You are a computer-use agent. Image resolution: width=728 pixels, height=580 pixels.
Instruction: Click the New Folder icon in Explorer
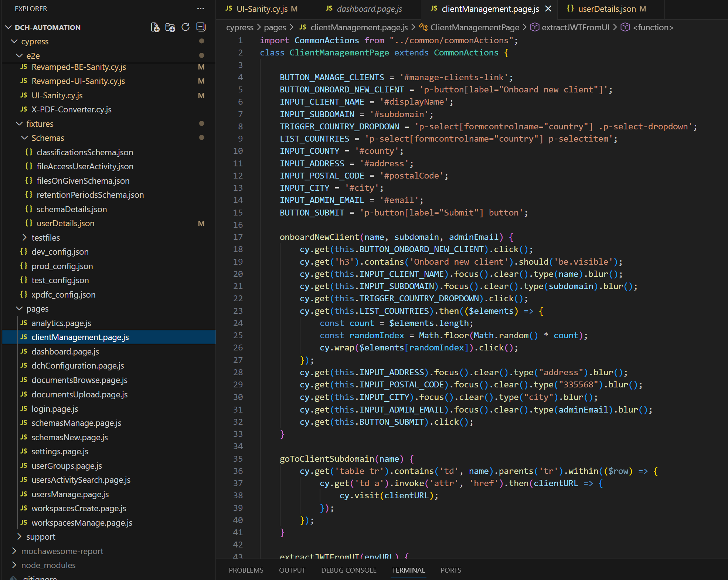tap(170, 27)
